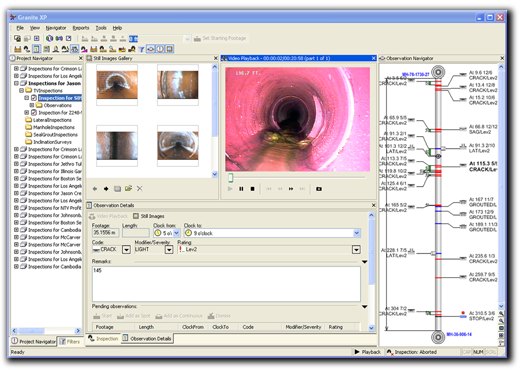Click inside the Remarks text box
The height and width of the screenshot is (371, 521).
coord(226,284)
